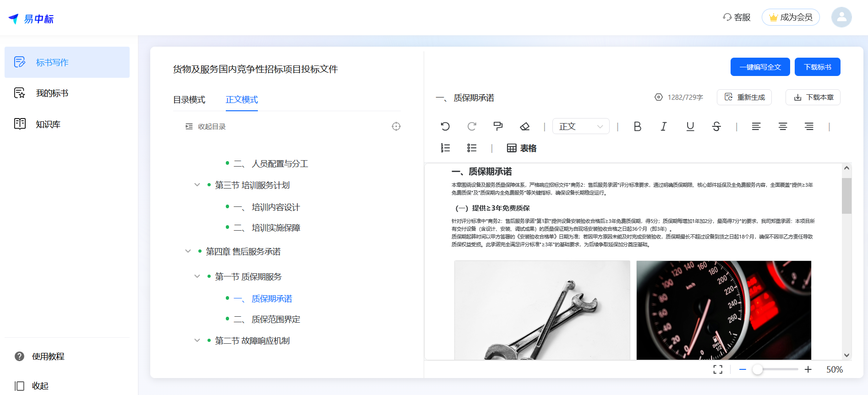
Task: Click 成为会员 button
Action: pos(791,17)
